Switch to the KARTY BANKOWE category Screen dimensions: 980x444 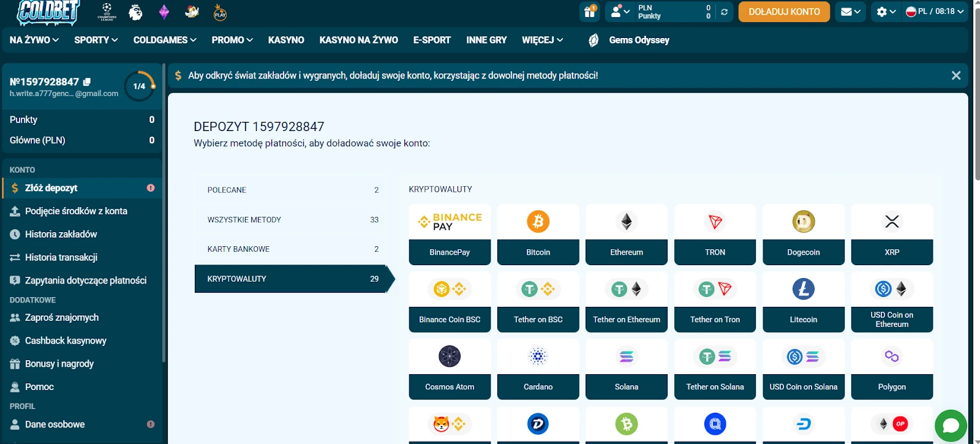(x=290, y=249)
